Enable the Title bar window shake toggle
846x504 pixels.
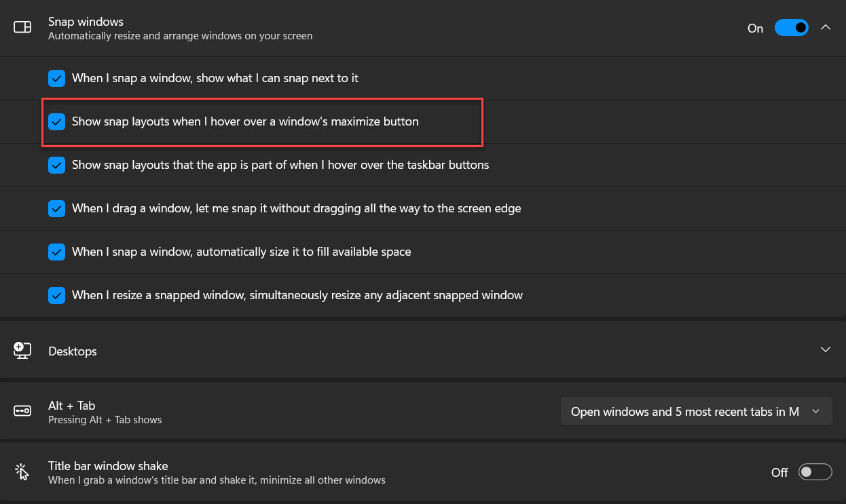pyautogui.click(x=815, y=472)
